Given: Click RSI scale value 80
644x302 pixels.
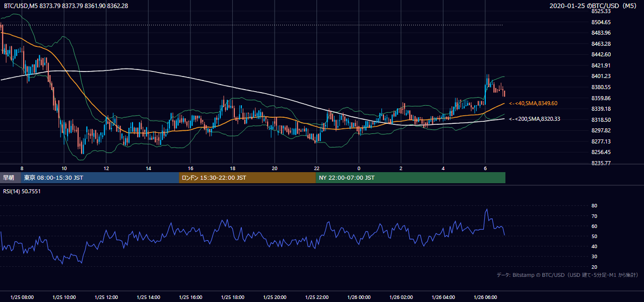Looking at the screenshot, I should (x=594, y=206).
